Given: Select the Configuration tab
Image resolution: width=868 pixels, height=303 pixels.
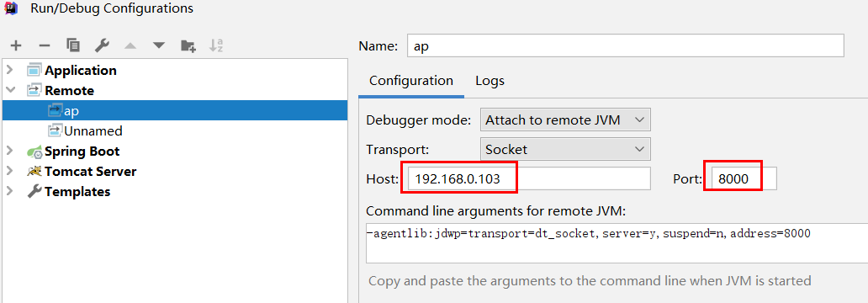Looking at the screenshot, I should pos(410,80).
